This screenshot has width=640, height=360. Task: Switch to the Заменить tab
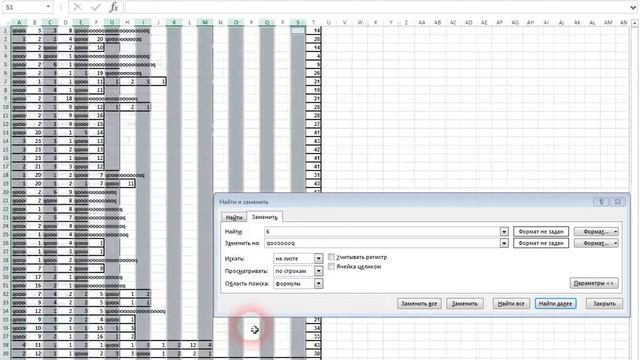[264, 217]
